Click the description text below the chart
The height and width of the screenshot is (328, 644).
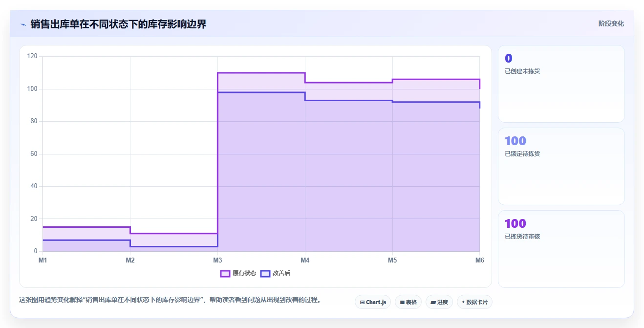click(x=170, y=300)
